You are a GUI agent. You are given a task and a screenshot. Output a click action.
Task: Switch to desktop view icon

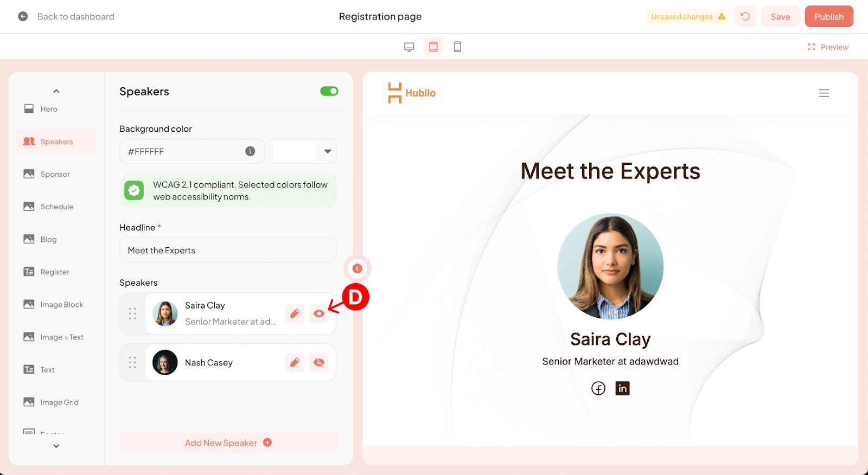[x=409, y=47]
